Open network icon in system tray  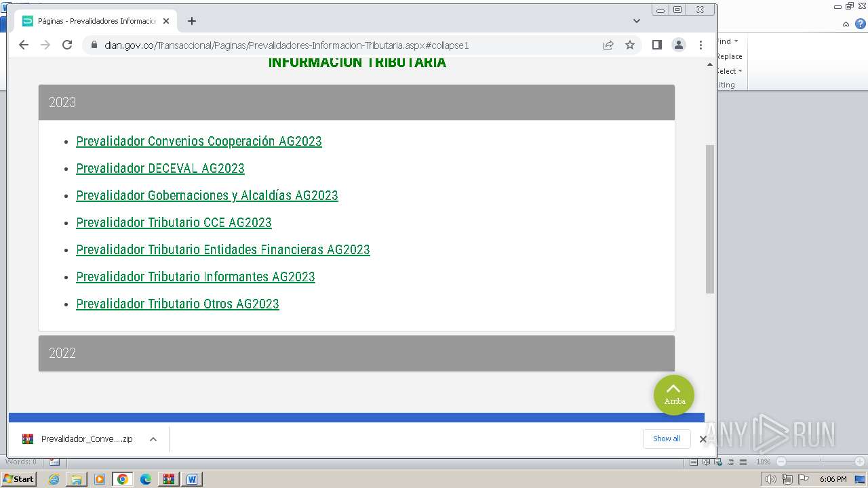coord(787,479)
